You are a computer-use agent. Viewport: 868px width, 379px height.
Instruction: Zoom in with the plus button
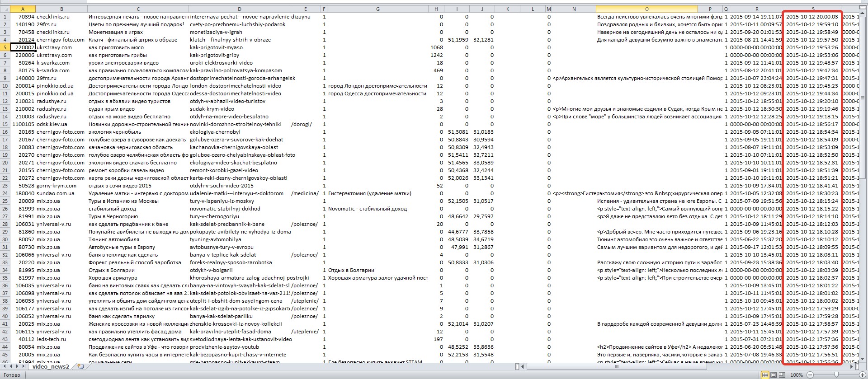click(863, 375)
